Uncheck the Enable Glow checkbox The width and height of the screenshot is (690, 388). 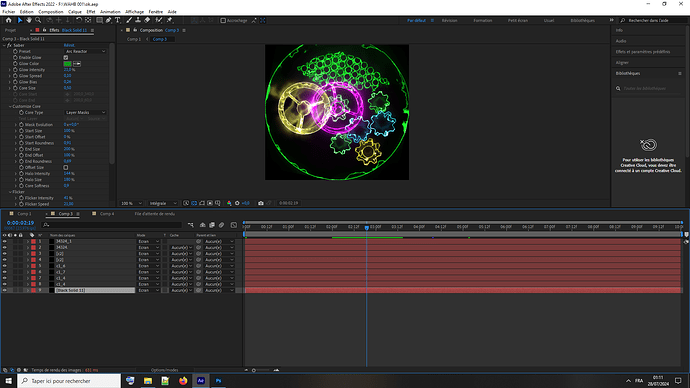(x=66, y=58)
